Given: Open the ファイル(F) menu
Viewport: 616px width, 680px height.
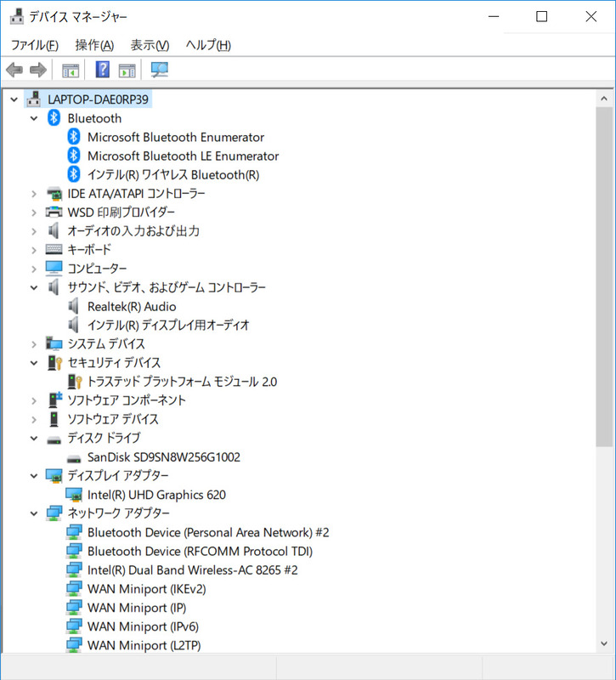Looking at the screenshot, I should pos(35,45).
